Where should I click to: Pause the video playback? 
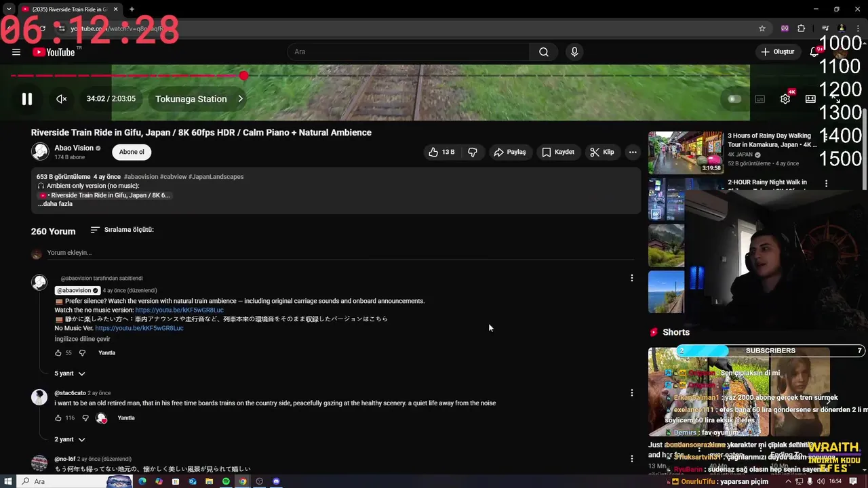point(27,99)
